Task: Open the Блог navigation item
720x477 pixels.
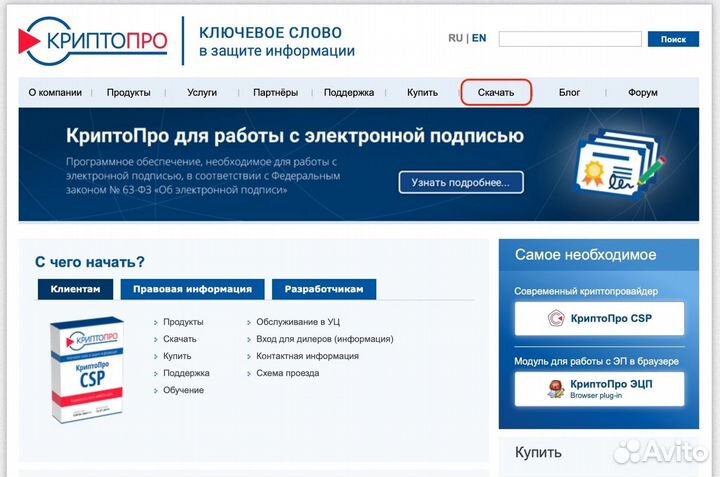Action: (569, 92)
